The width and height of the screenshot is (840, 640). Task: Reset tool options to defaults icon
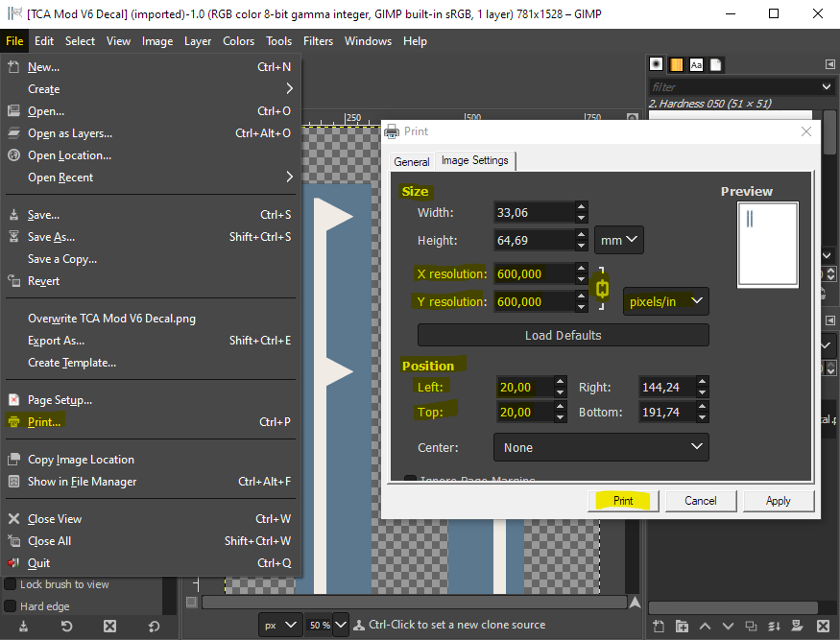coord(154,626)
